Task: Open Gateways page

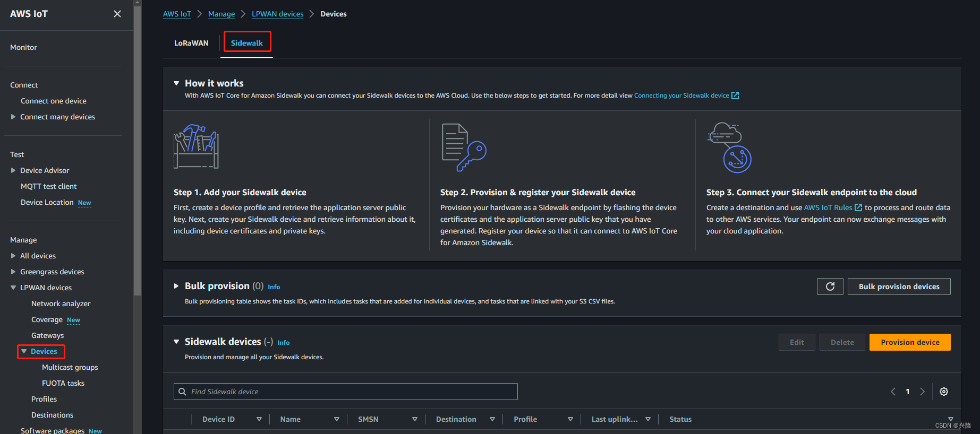Action: point(47,335)
